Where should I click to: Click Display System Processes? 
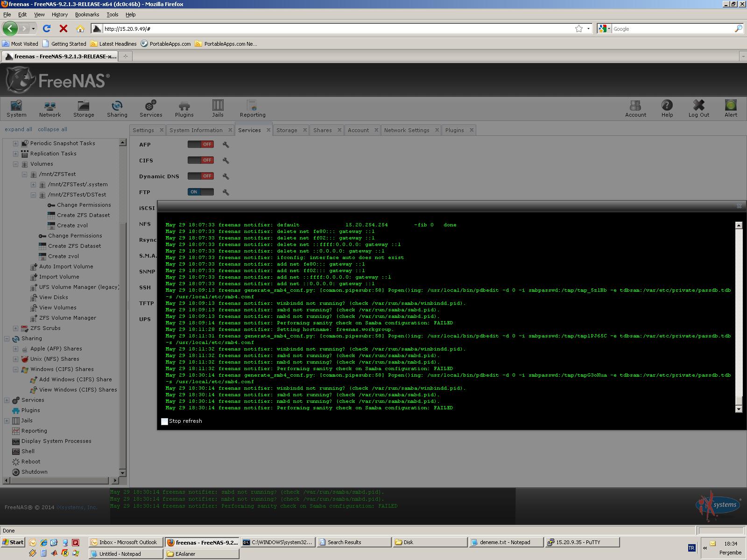coord(56,441)
